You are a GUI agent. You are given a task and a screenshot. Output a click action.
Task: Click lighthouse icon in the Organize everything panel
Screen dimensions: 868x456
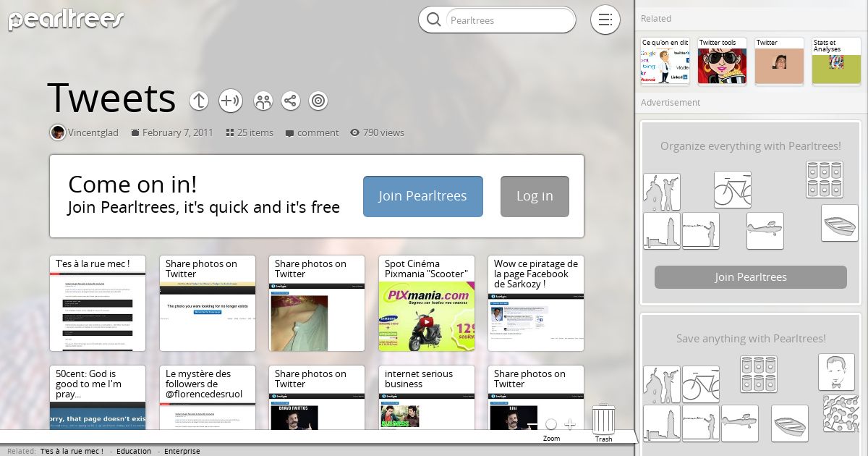pos(662,231)
